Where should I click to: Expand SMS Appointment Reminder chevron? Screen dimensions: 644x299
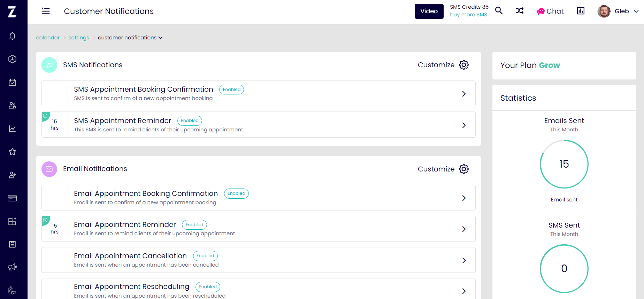coord(464,125)
